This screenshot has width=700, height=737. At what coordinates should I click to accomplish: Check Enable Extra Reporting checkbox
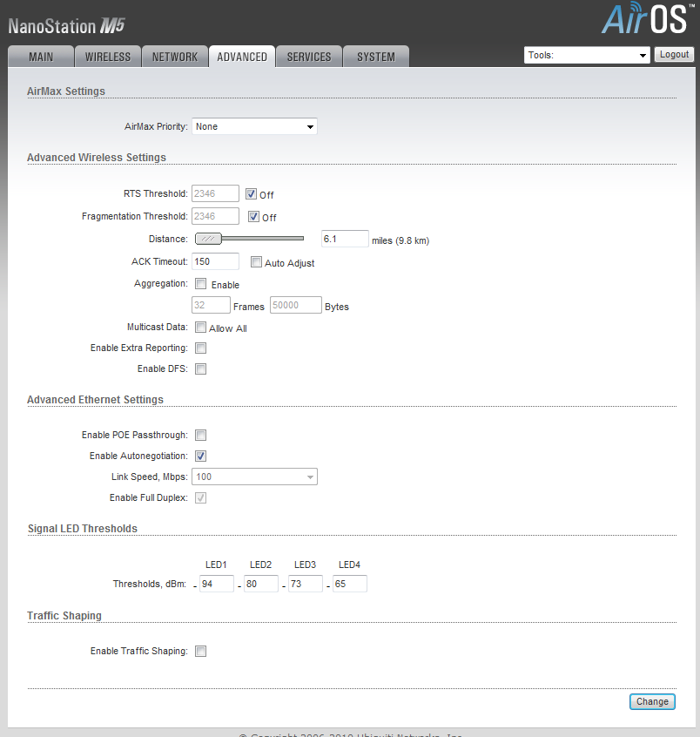(x=200, y=348)
